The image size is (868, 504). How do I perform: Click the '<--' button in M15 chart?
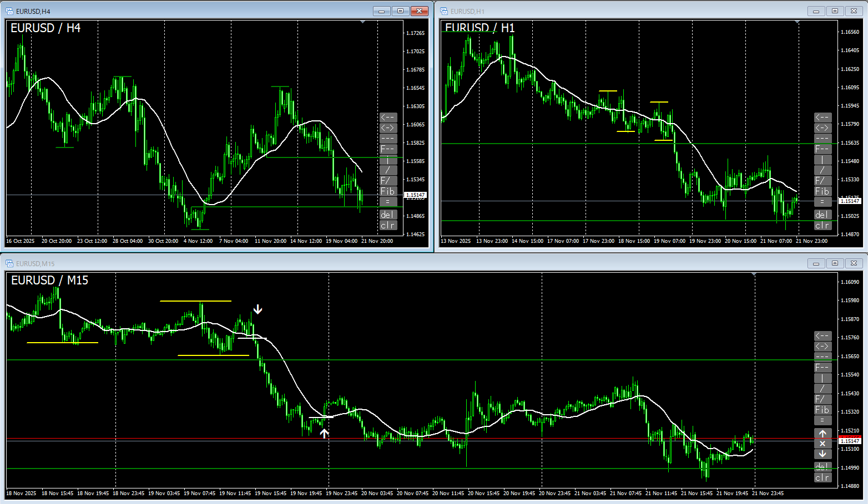coord(822,335)
